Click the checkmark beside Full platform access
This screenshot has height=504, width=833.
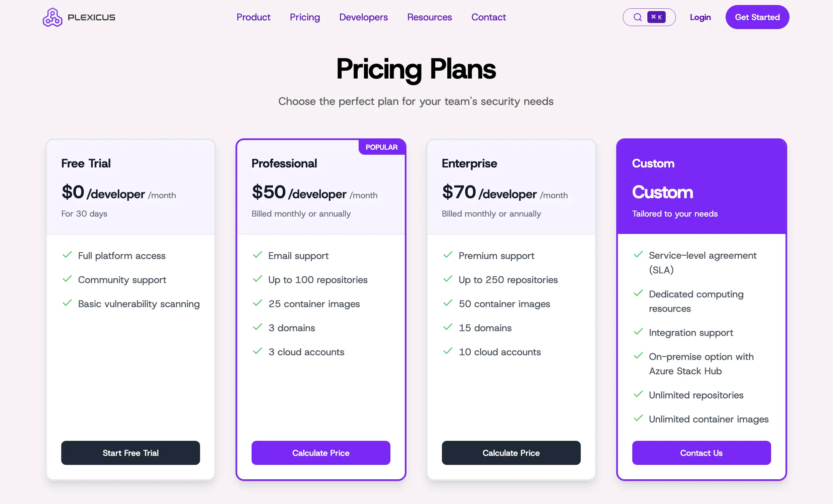tap(67, 255)
